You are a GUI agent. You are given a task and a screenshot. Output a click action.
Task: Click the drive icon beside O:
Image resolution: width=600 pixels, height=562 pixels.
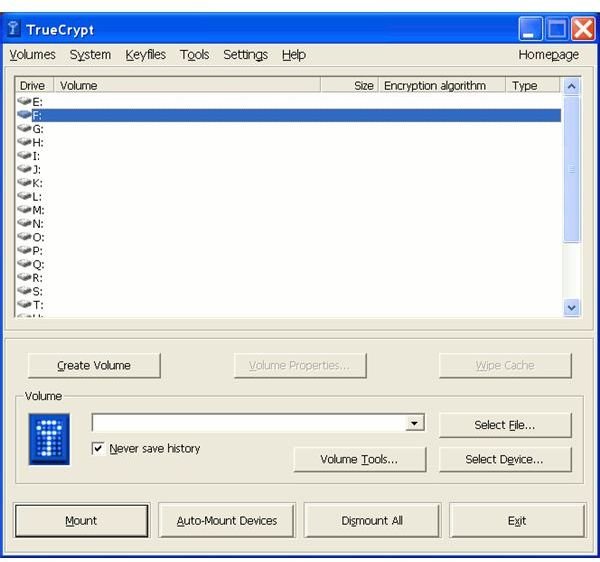[24, 236]
